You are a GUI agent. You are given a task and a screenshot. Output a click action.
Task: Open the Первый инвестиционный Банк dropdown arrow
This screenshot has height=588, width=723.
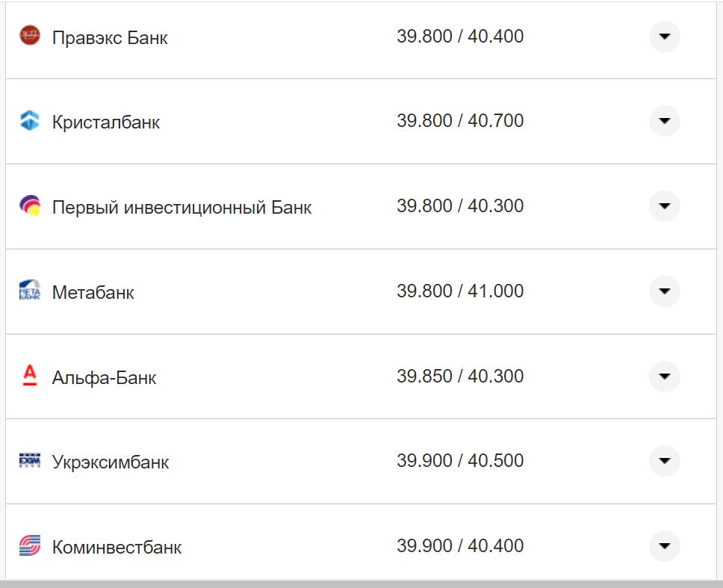coord(664,206)
